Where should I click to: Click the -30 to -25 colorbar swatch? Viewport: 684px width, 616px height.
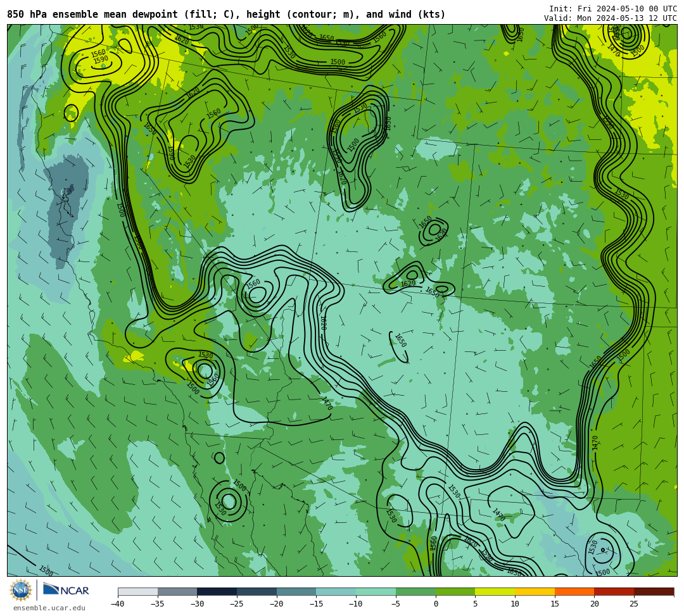[x=217, y=591]
